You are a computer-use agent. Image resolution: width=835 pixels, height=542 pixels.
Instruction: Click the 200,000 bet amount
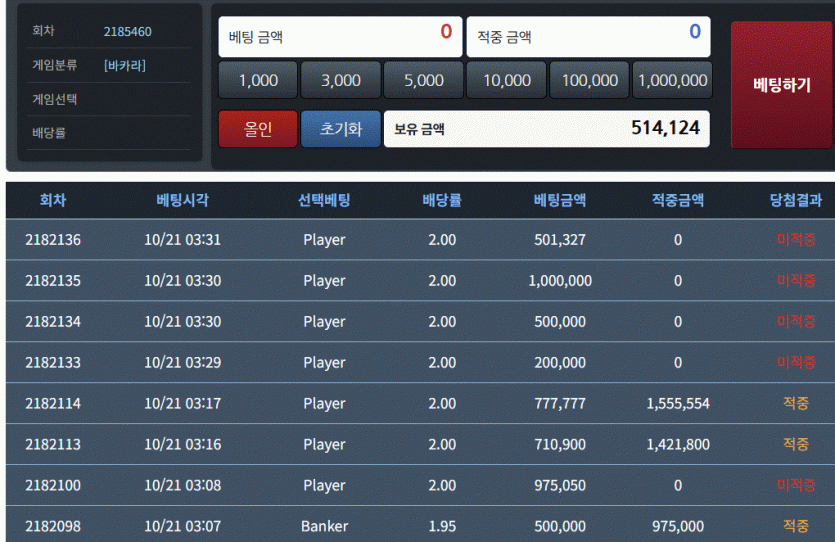point(560,363)
